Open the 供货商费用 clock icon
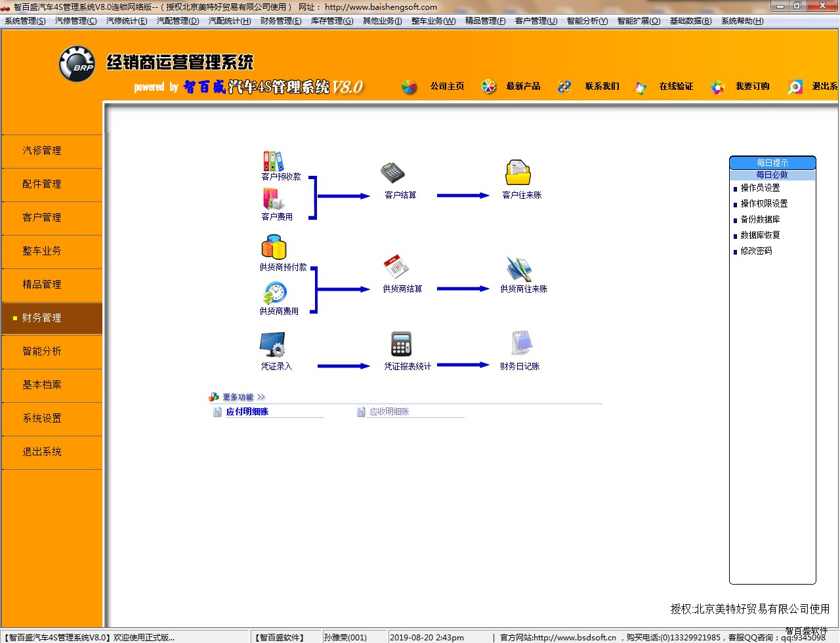Image resolution: width=840 pixels, height=643 pixels. pyautogui.click(x=275, y=293)
